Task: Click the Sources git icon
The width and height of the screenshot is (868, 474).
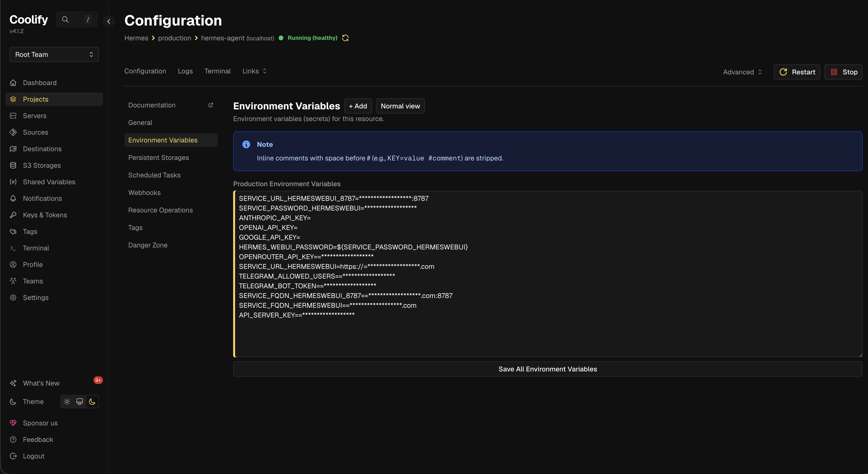Action: point(13,132)
